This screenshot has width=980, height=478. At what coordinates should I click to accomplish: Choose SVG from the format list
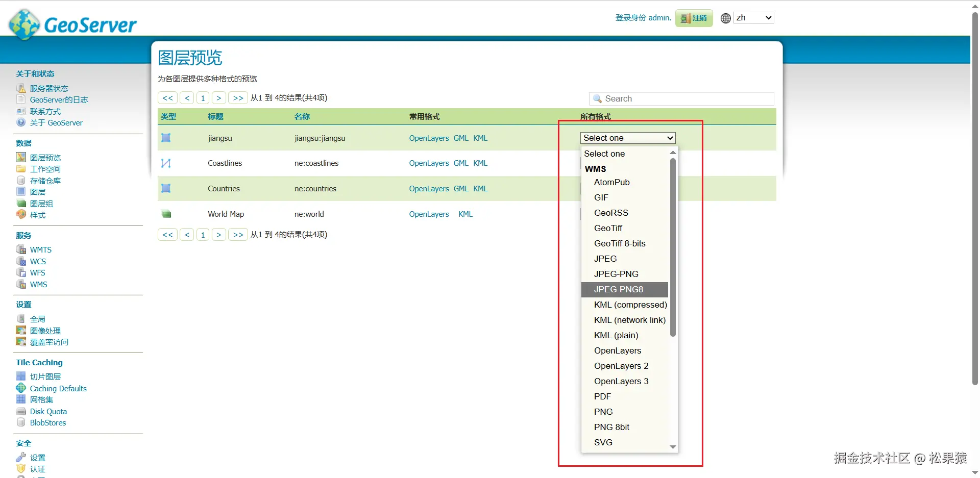(603, 442)
